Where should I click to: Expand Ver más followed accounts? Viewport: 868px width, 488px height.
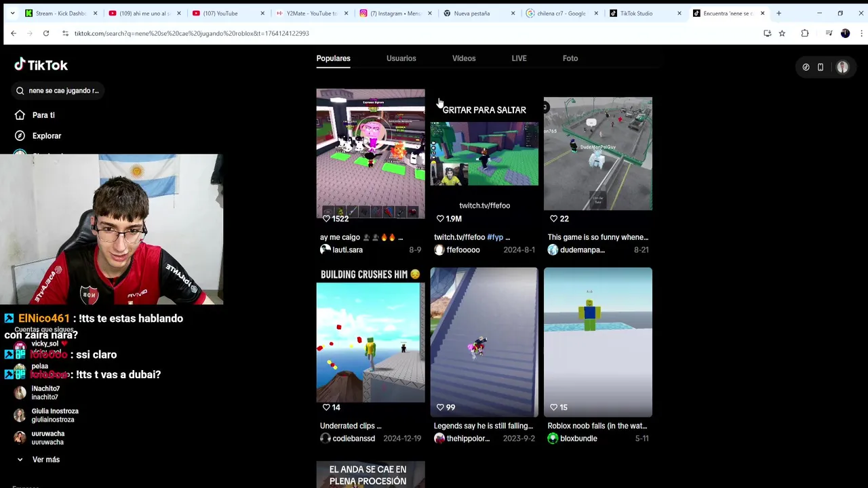coord(46,460)
